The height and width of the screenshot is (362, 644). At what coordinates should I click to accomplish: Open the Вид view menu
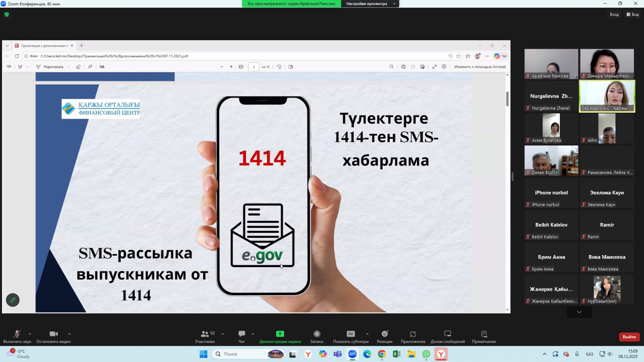click(x=633, y=14)
